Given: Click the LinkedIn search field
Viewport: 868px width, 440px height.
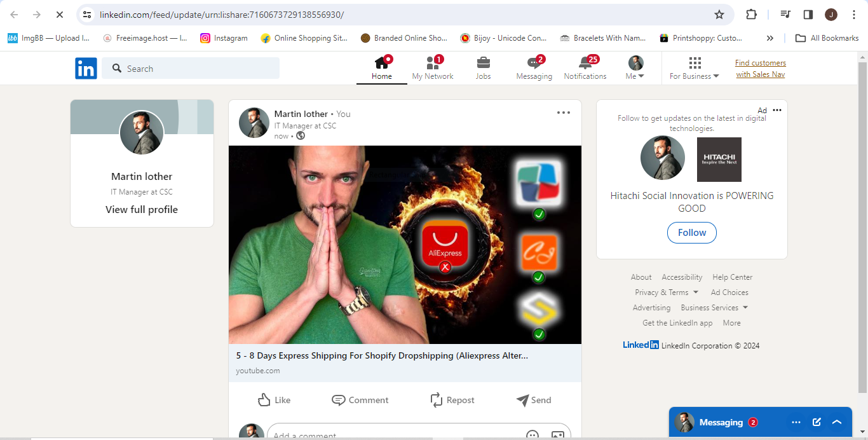Looking at the screenshot, I should [191, 68].
